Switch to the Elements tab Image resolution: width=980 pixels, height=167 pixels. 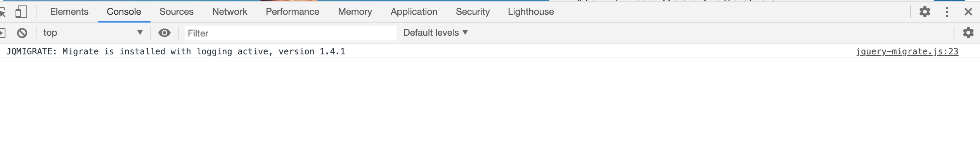pyautogui.click(x=69, y=12)
